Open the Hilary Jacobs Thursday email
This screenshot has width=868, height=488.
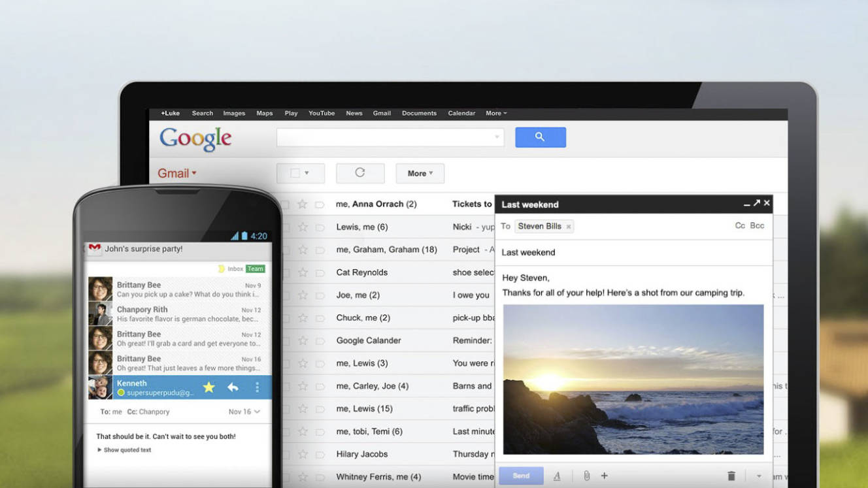click(389, 454)
